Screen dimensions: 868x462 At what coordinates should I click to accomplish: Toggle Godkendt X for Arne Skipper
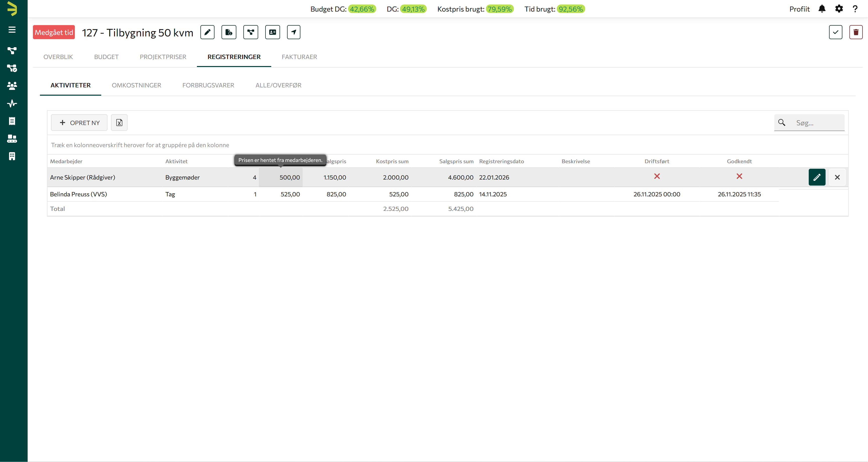point(739,176)
